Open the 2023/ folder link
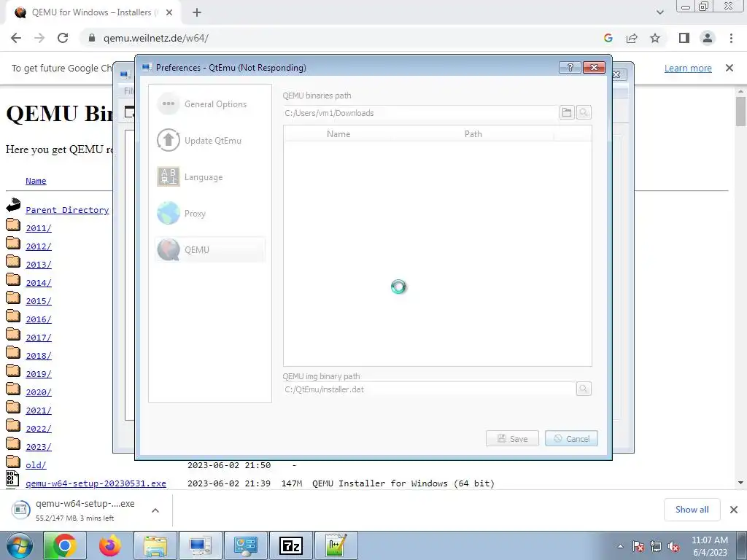Image resolution: width=747 pixels, height=560 pixels. pos(39,447)
